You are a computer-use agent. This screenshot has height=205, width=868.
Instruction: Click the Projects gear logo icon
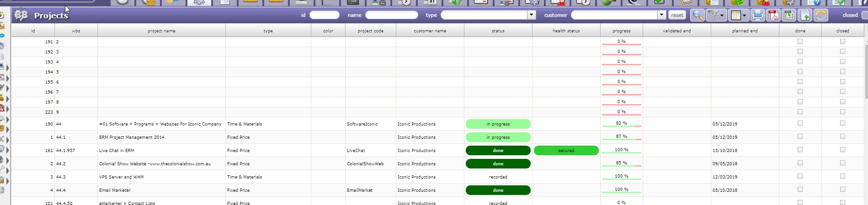pos(21,15)
